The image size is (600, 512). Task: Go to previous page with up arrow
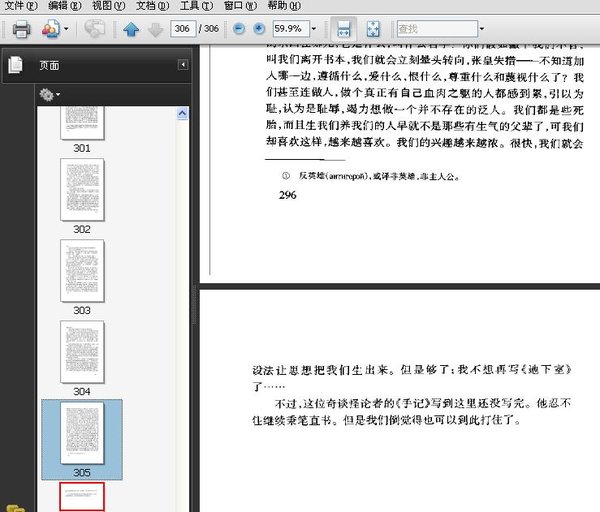pos(131,29)
